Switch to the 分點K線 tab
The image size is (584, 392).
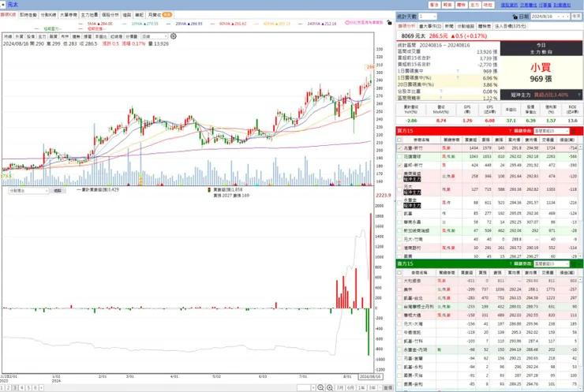pyautogui.click(x=48, y=15)
